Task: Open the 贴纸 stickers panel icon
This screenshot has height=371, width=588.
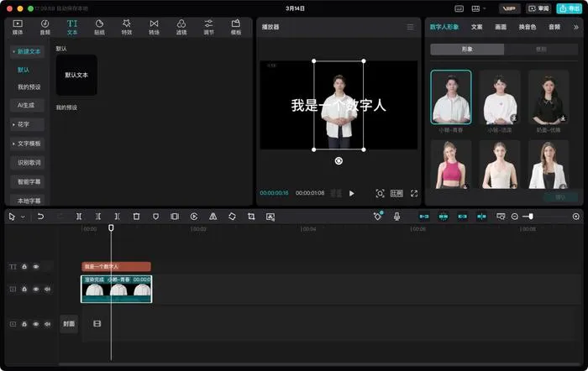Action: (99, 27)
